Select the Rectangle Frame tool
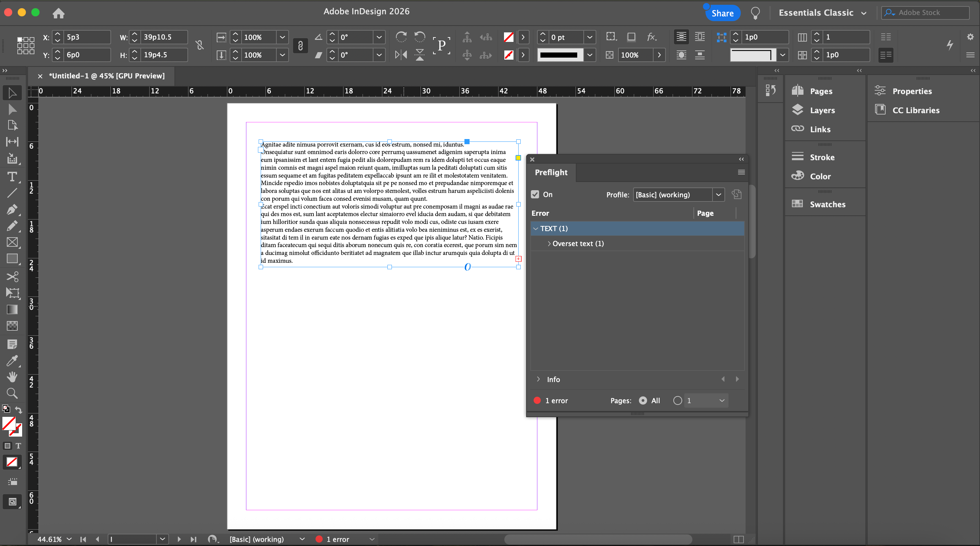The image size is (980, 546). pos(12,242)
